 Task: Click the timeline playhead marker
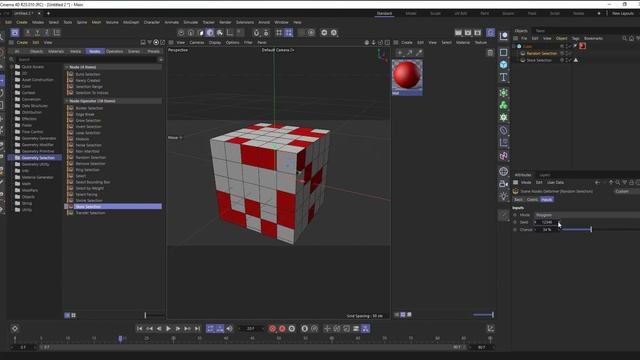pos(120,338)
